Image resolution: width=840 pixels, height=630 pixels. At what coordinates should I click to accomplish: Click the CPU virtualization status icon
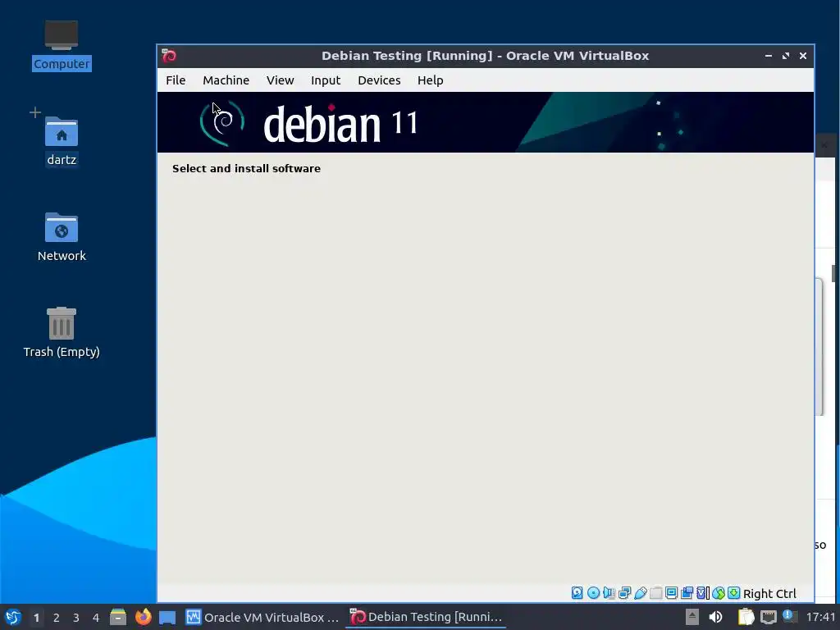702,593
